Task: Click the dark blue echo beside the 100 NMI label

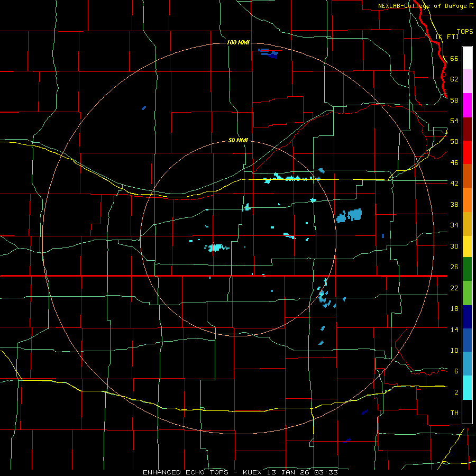Action: coord(269,53)
